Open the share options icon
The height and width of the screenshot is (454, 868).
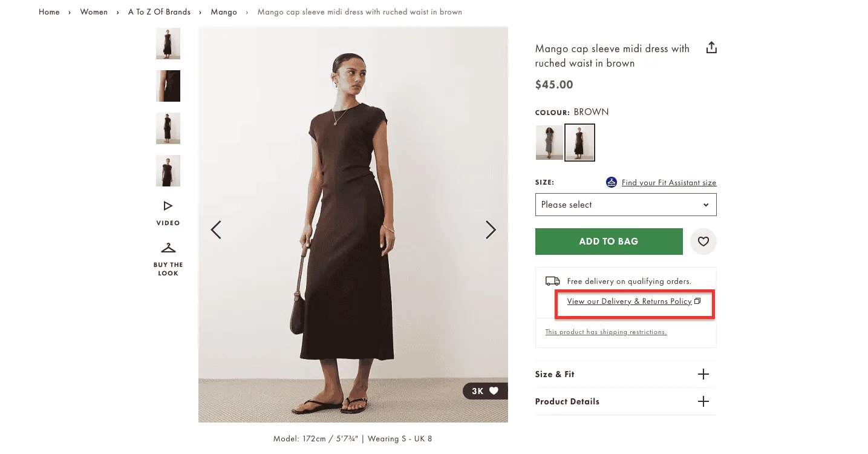coord(711,47)
